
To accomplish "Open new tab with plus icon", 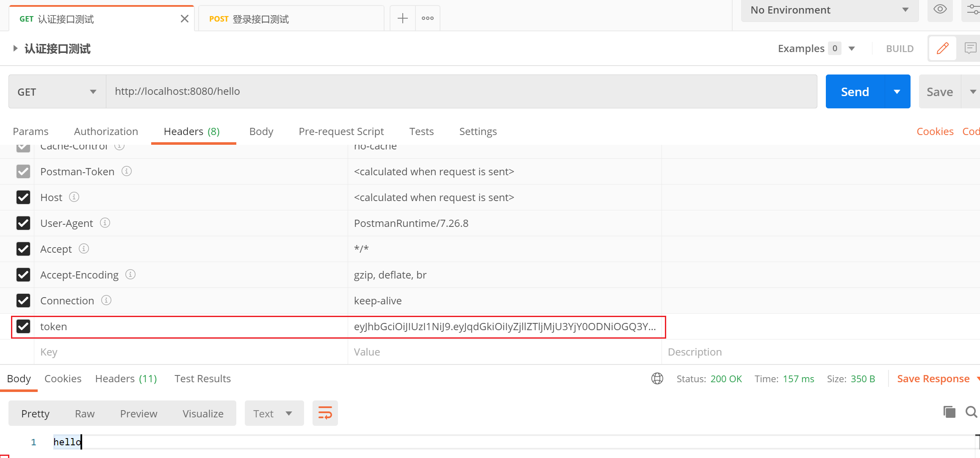I will (x=402, y=18).
